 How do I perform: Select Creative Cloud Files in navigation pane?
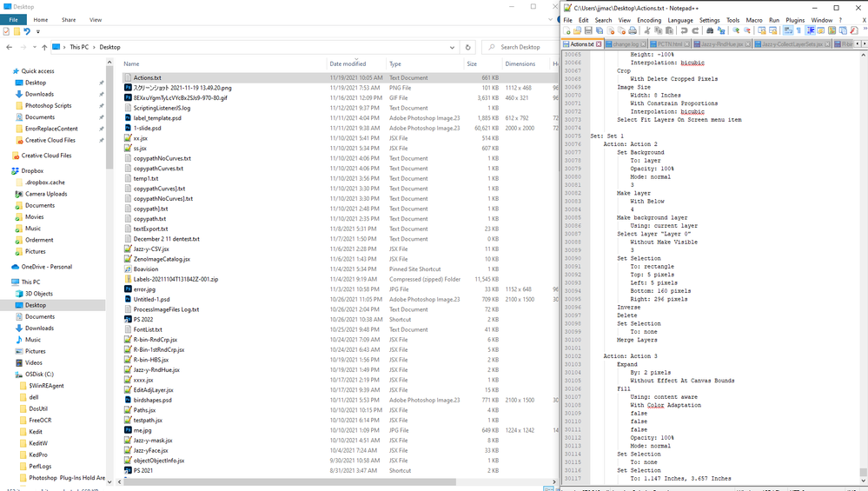tap(47, 156)
